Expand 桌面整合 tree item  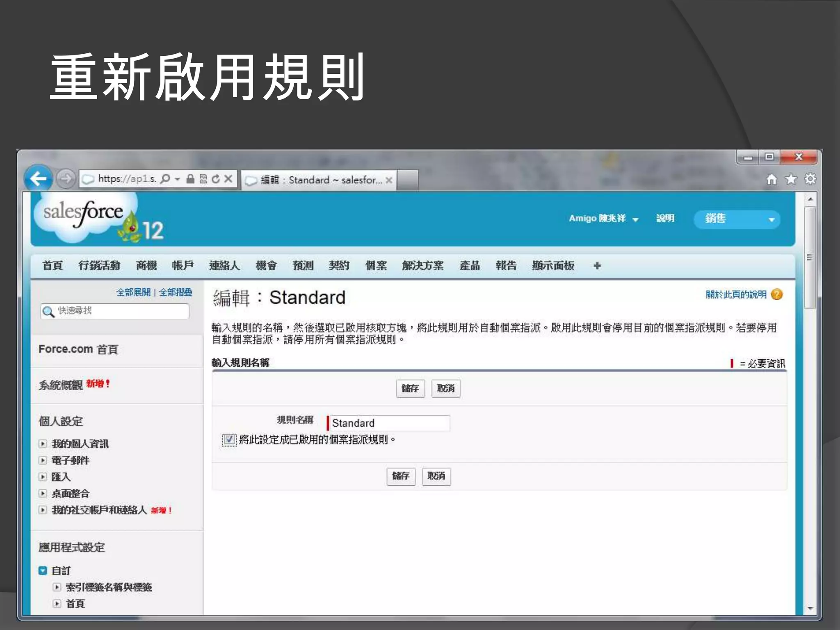(43, 493)
